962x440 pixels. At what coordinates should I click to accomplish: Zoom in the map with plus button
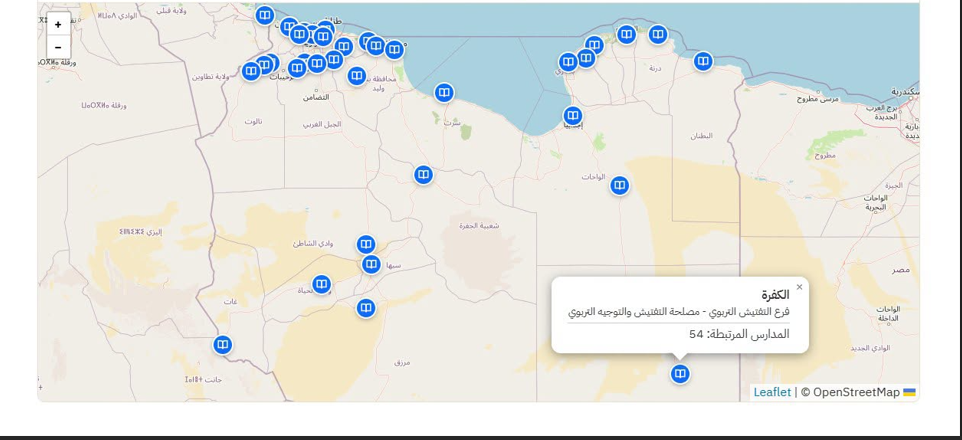[58, 25]
